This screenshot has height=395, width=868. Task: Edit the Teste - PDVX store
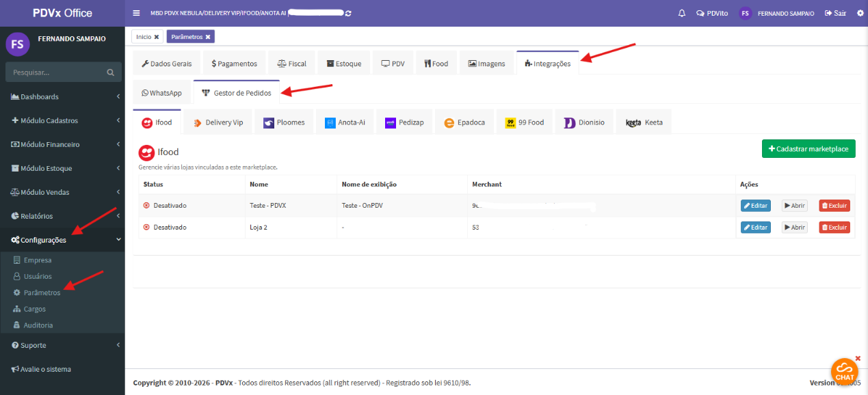tap(756, 206)
